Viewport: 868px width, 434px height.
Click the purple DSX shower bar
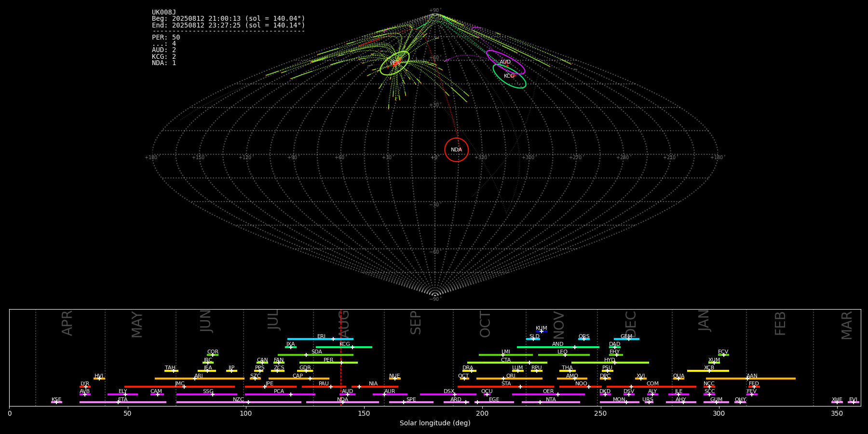[448, 394]
